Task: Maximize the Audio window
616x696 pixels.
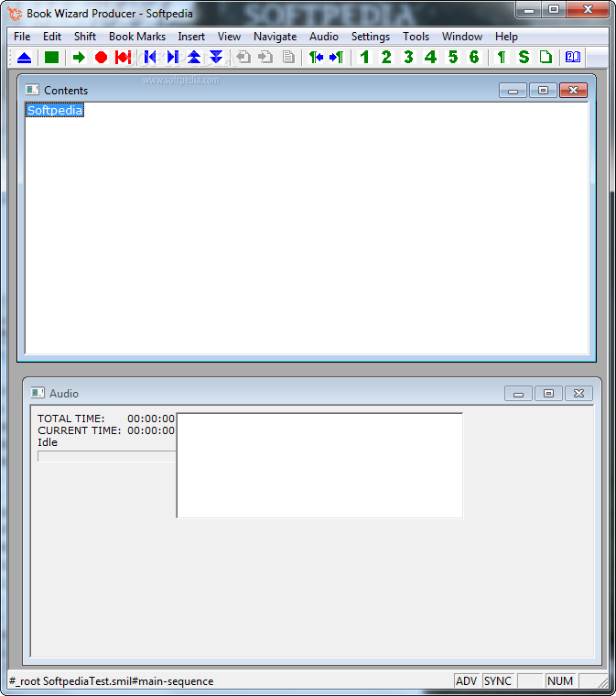Action: tap(548, 393)
